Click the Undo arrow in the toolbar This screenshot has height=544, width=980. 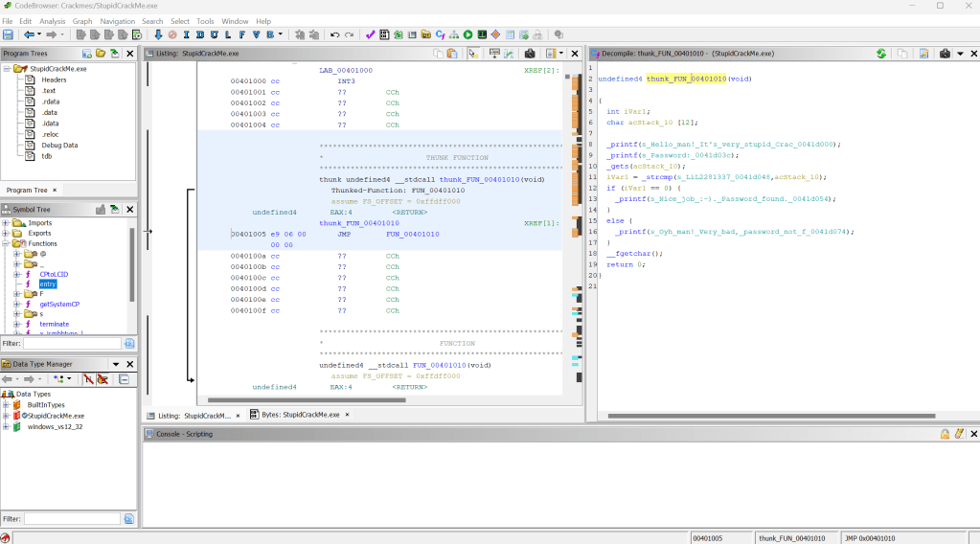(x=334, y=34)
